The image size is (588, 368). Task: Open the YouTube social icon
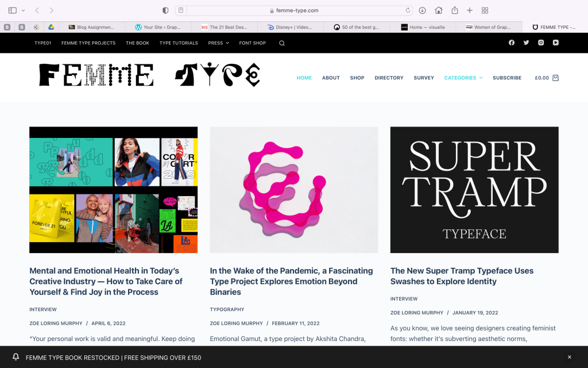(x=555, y=43)
